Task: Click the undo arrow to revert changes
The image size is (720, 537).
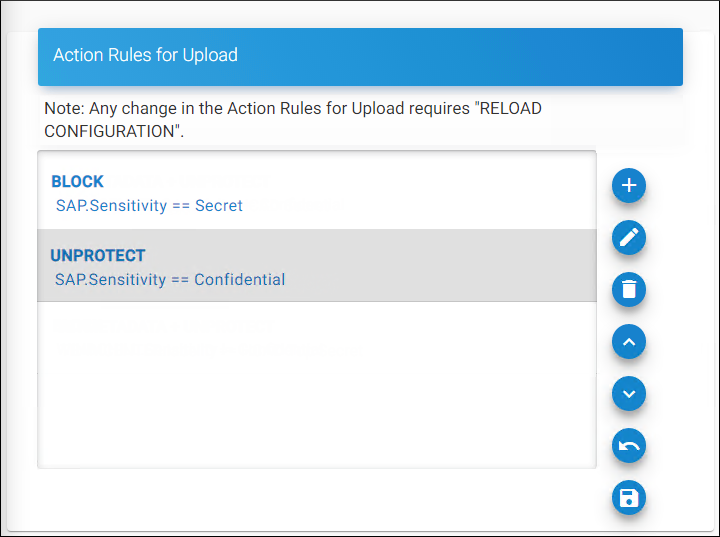Action: 629,446
